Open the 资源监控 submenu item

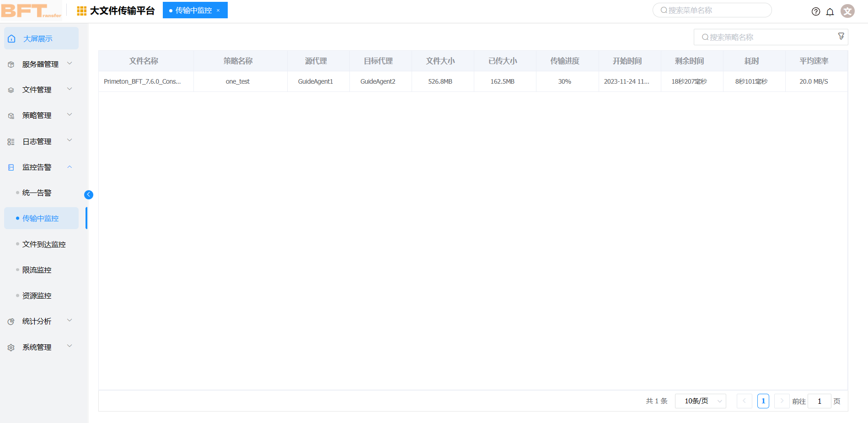click(37, 295)
